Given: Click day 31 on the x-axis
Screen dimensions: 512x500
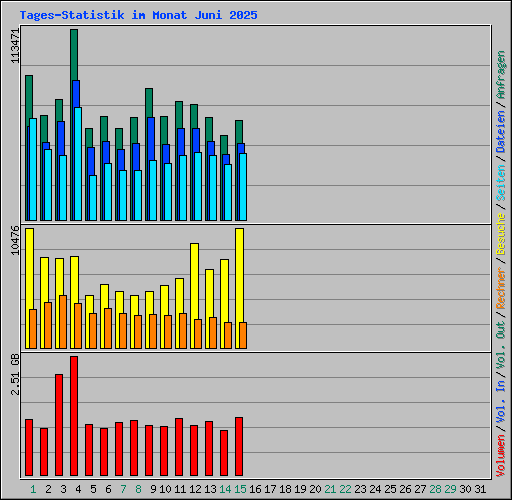Looking at the screenshot, I should [480, 489].
